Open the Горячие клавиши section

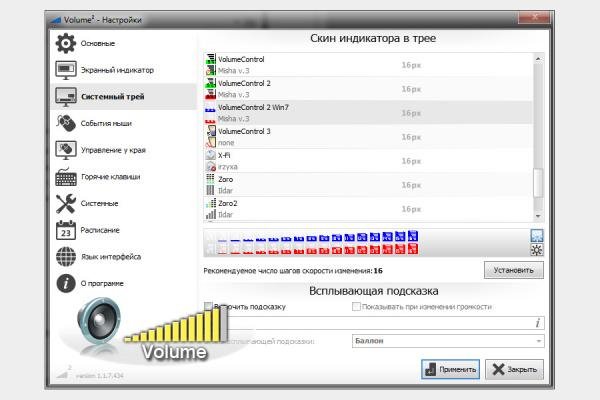tap(111, 177)
